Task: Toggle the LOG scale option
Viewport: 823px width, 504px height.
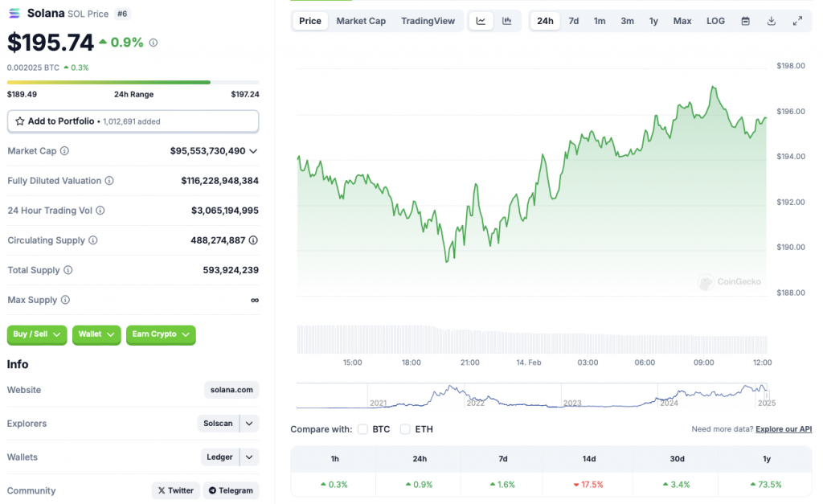Action: coord(715,21)
